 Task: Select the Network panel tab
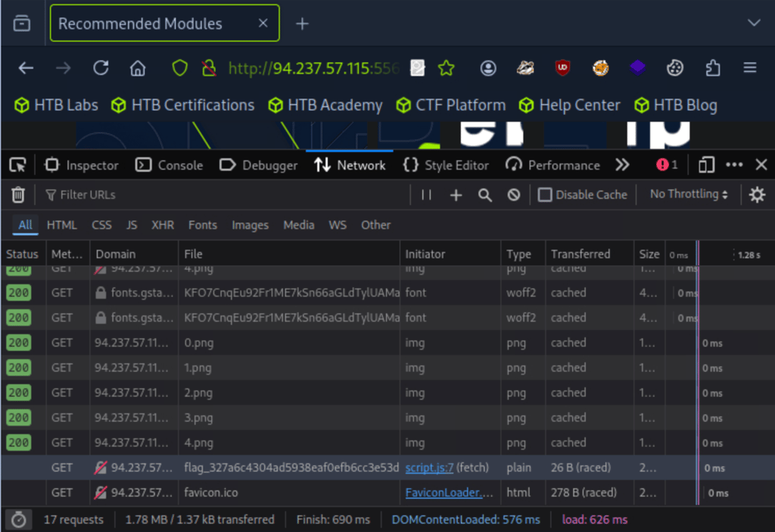(x=350, y=165)
